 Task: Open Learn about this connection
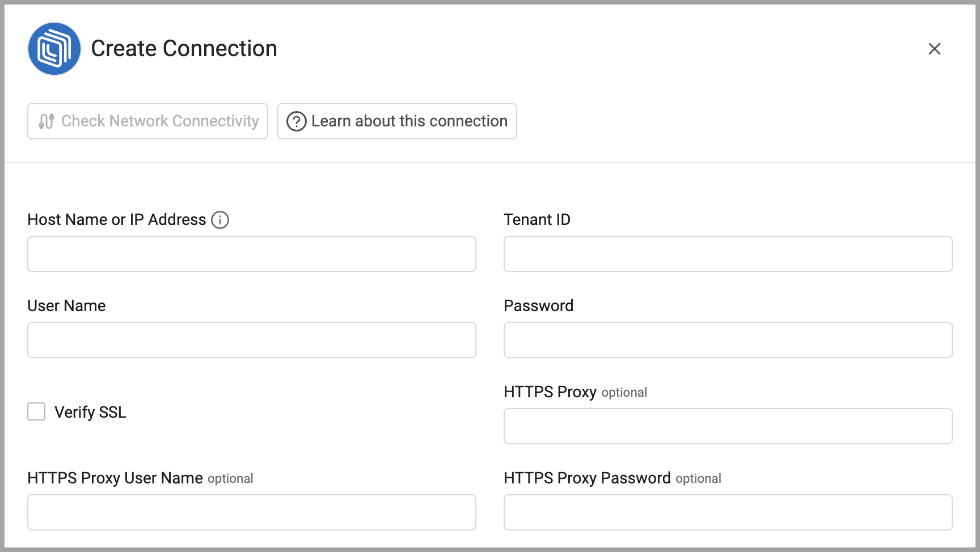click(397, 121)
